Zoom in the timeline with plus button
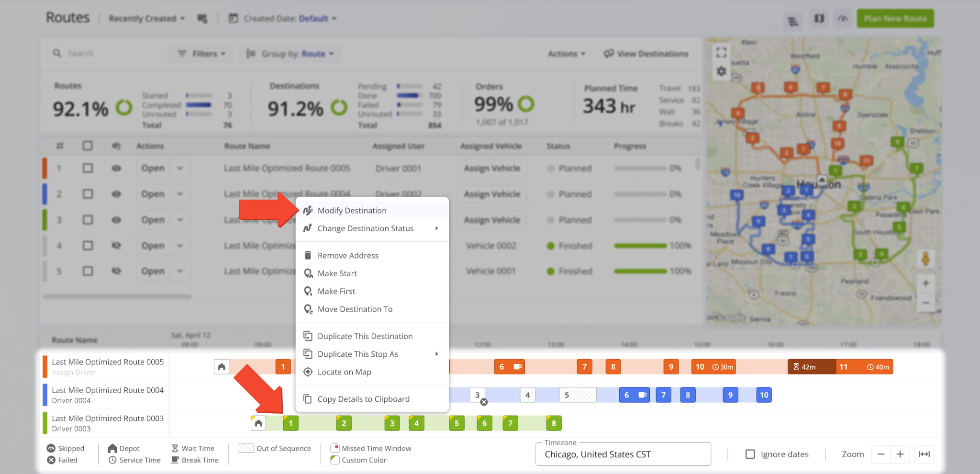 (x=900, y=454)
